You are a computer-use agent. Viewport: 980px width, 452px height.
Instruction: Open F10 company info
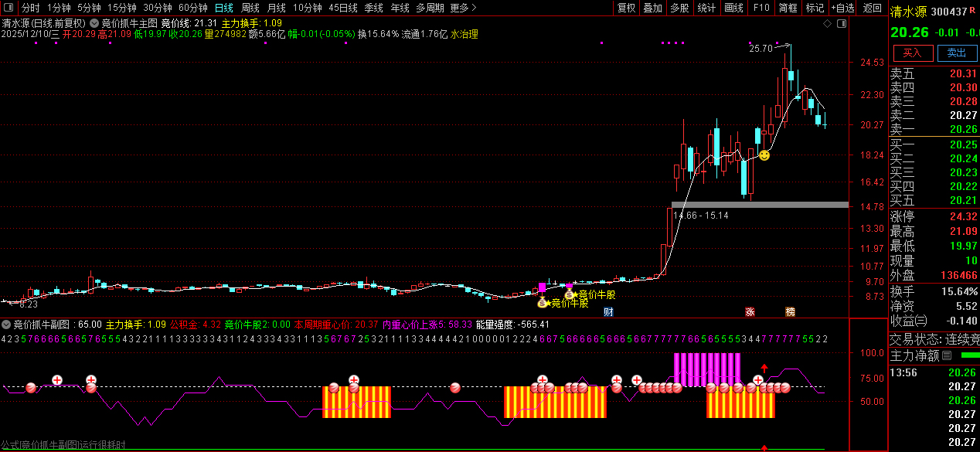pos(761,8)
